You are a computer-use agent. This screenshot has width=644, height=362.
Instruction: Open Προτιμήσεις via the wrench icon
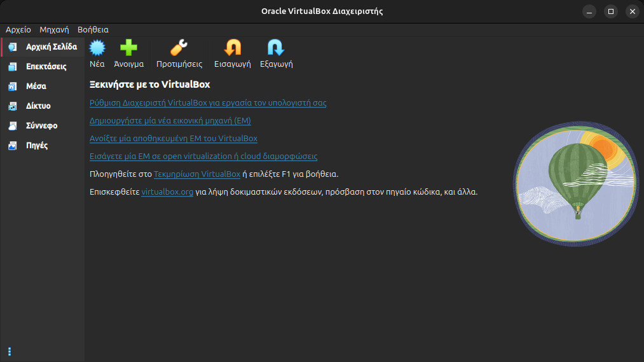pyautogui.click(x=179, y=48)
